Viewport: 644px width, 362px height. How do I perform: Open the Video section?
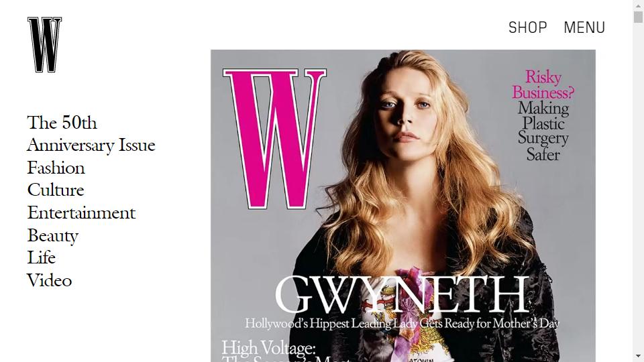pos(49,280)
